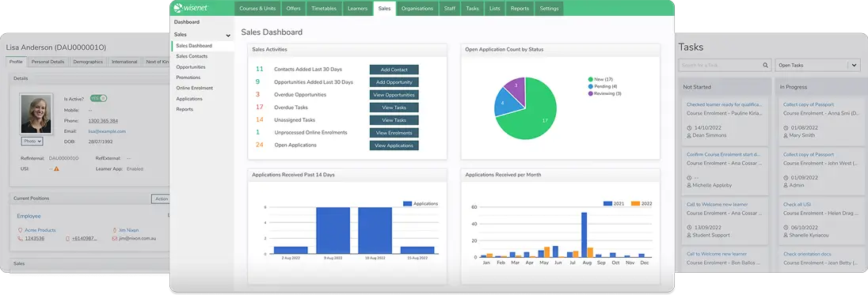
Task: Click the clock icon beside 13/09/2022
Action: tap(689, 228)
